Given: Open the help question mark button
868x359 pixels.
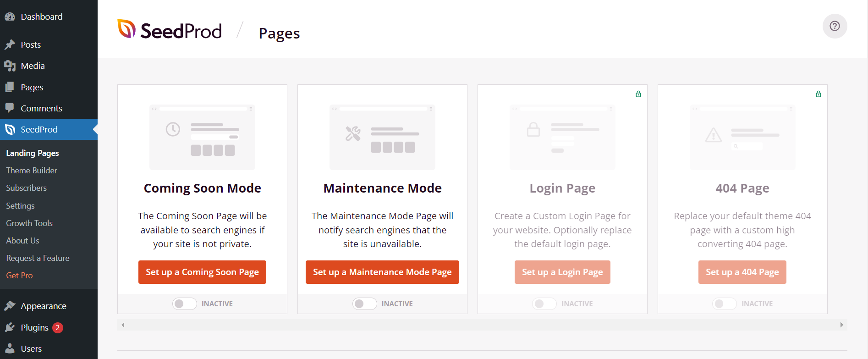Looking at the screenshot, I should (x=835, y=26).
